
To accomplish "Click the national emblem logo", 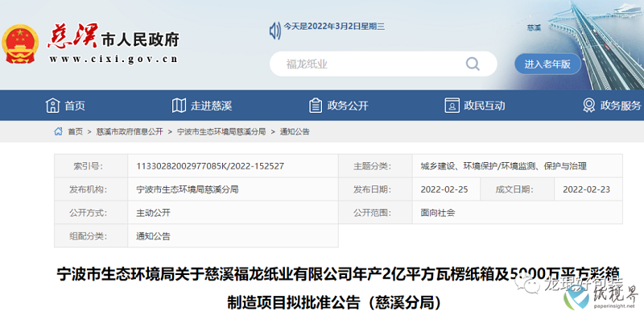I will click(x=20, y=44).
